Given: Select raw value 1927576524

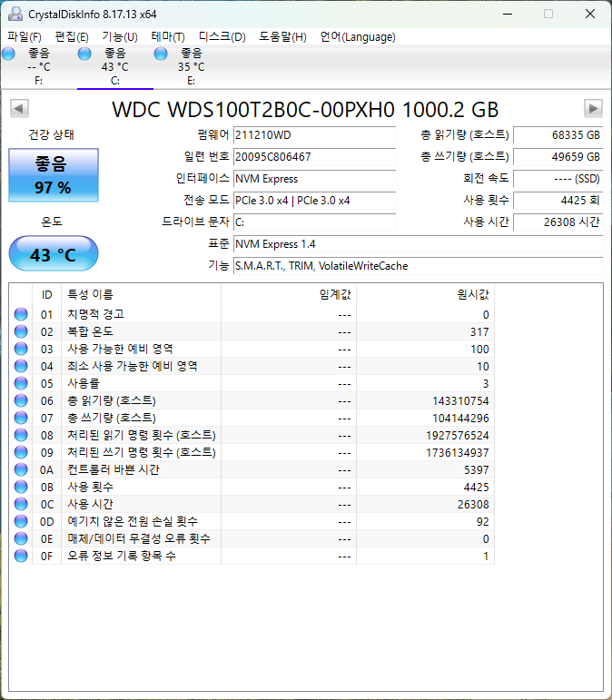Looking at the screenshot, I should [457, 436].
